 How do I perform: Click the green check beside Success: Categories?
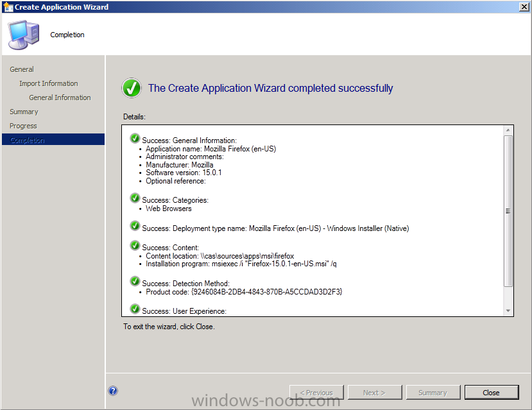(135, 198)
